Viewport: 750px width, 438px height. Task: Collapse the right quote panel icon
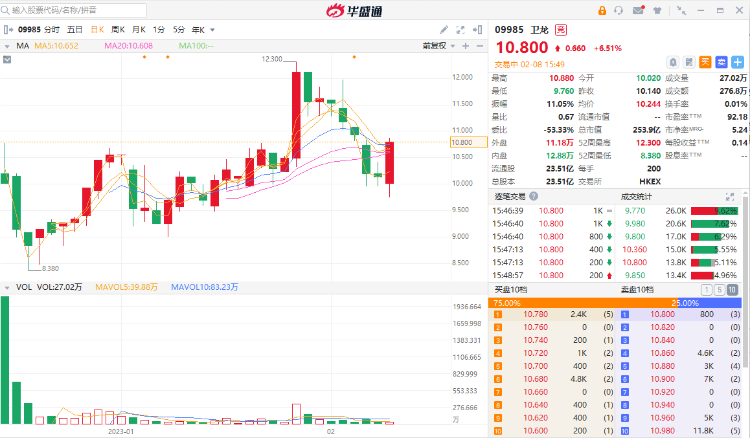(477, 30)
